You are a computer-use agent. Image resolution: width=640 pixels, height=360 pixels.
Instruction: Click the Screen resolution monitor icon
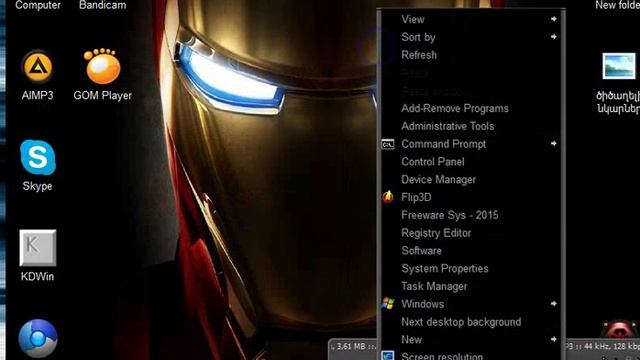point(388,356)
